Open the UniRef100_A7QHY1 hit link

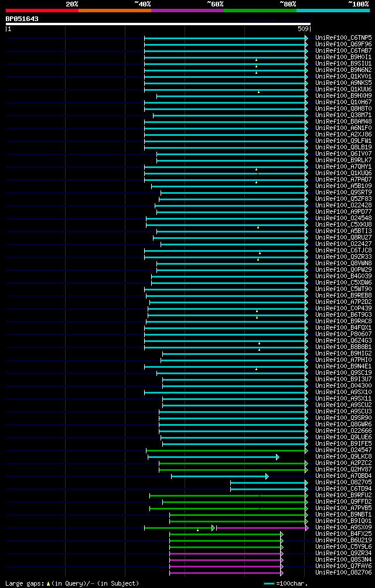coord(343,167)
